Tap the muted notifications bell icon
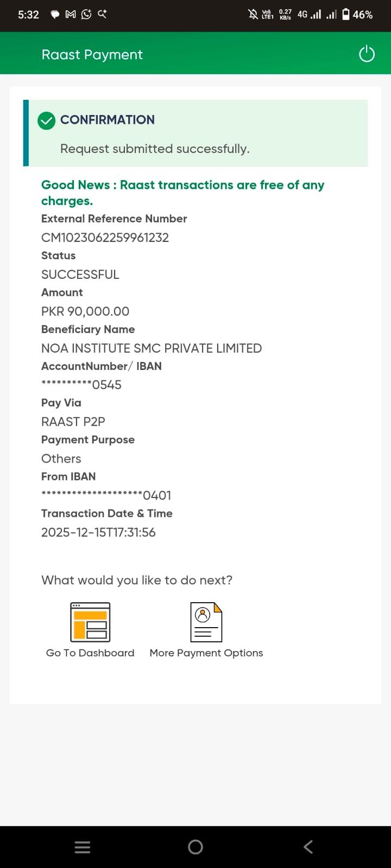Image resolution: width=391 pixels, height=868 pixels. click(x=253, y=15)
